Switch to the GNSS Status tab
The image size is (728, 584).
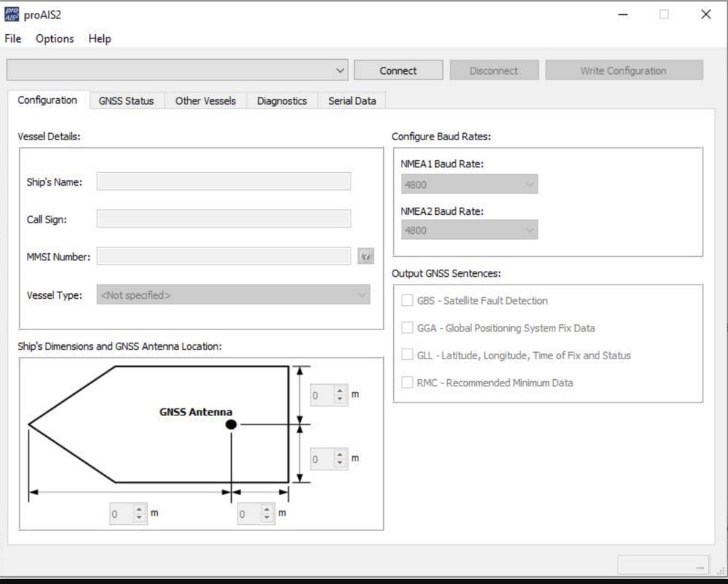point(127,101)
